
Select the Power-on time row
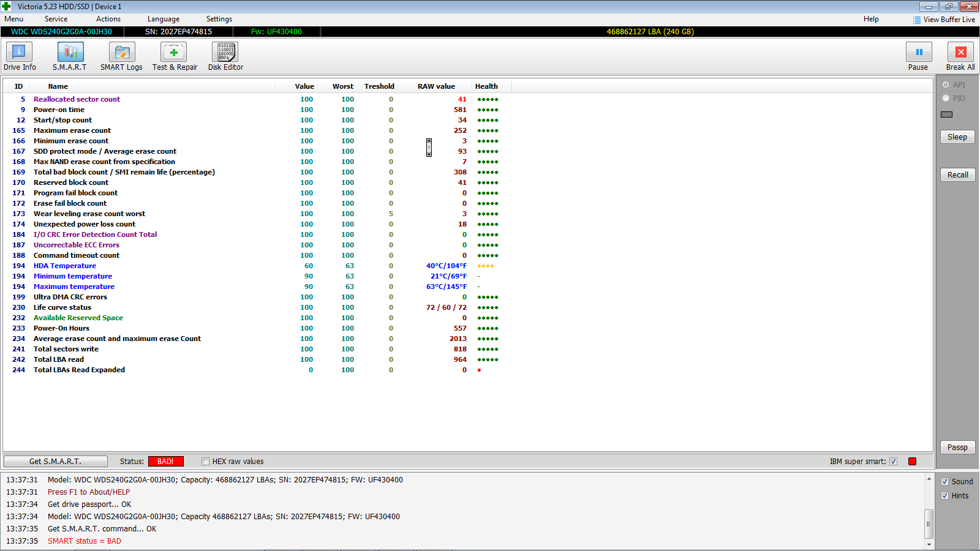pos(257,110)
